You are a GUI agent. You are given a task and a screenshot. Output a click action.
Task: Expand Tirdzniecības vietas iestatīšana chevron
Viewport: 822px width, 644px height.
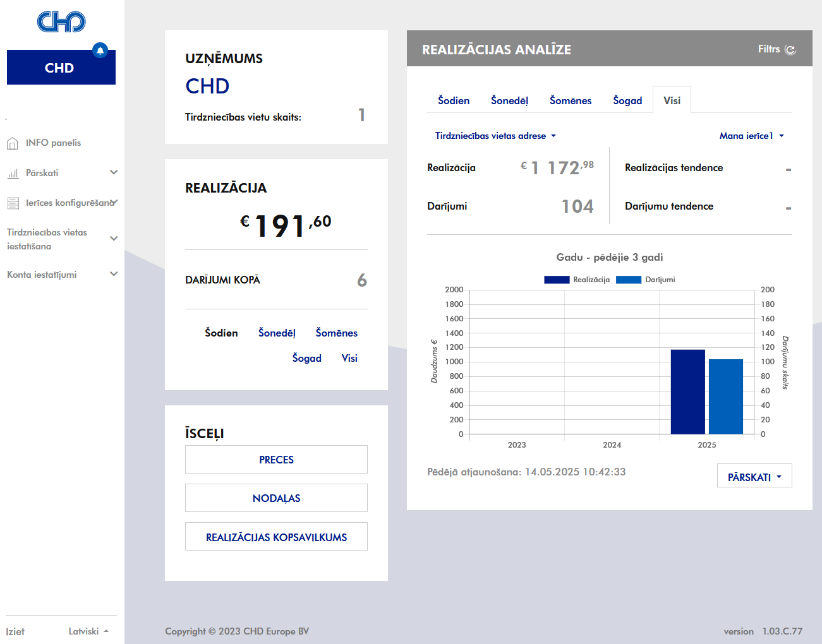pos(114,239)
